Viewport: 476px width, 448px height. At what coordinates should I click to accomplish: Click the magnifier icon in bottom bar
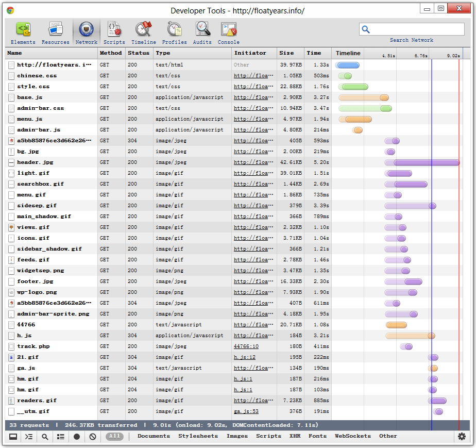(x=45, y=437)
